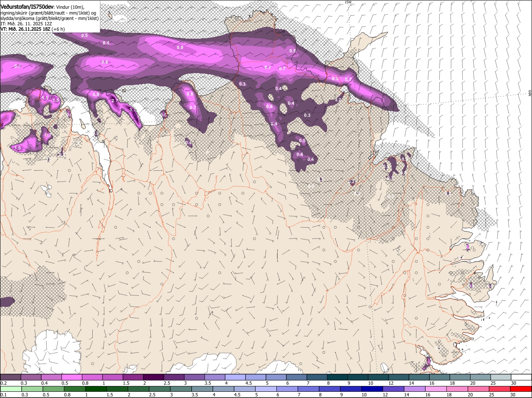Click the 4.5 number label in top legend
Viewport: 532px width, 398px height.
pos(249,383)
